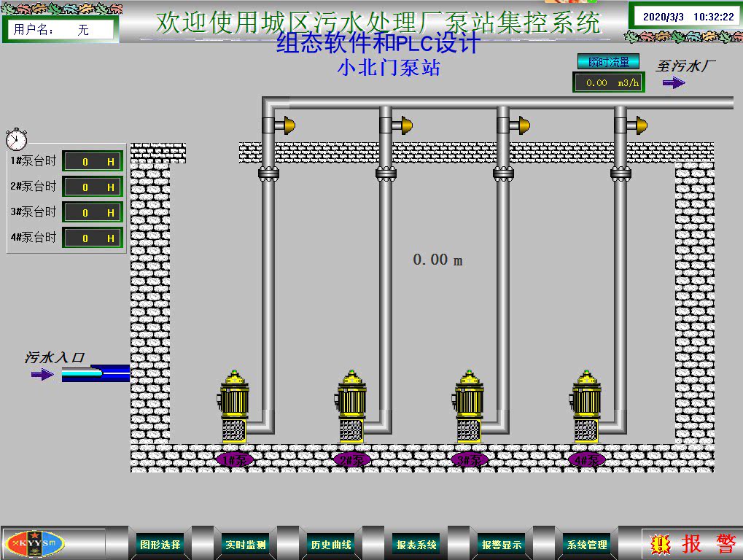743x560 pixels.
Task: Click the 1#泵 submersible pump icon
Action: click(233, 406)
